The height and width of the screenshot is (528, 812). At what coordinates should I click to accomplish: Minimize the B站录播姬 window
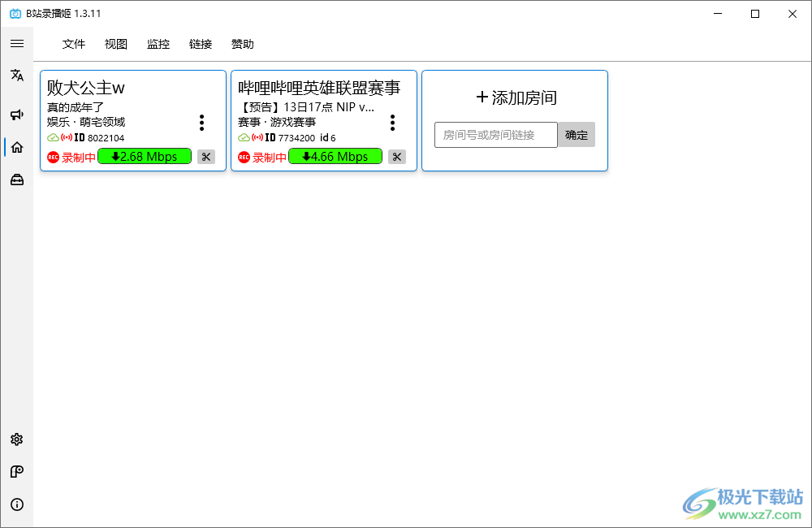[718, 14]
